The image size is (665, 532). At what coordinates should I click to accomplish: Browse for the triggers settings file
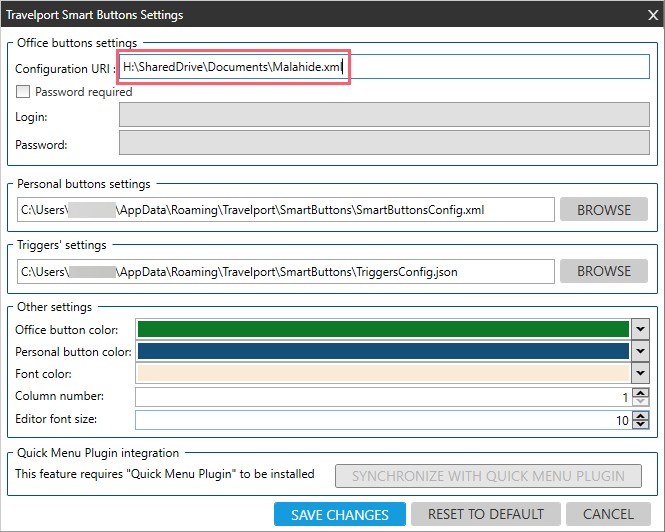tap(604, 271)
